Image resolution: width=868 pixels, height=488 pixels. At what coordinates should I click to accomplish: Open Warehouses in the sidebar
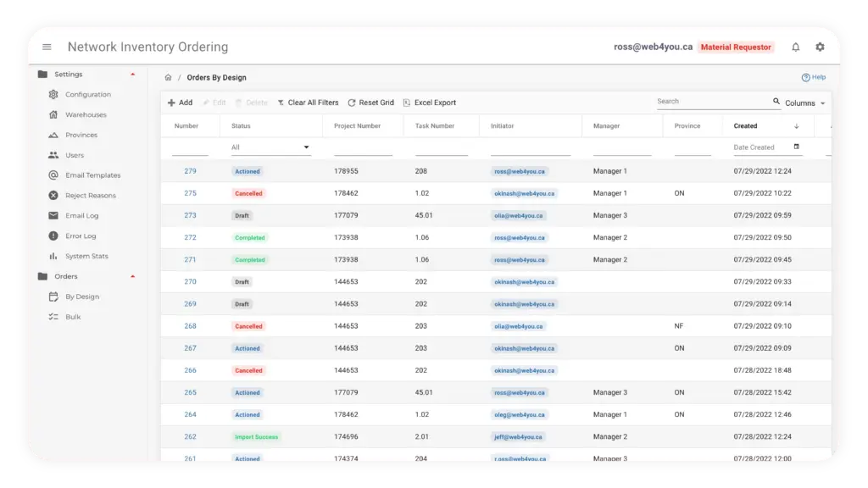coord(86,115)
